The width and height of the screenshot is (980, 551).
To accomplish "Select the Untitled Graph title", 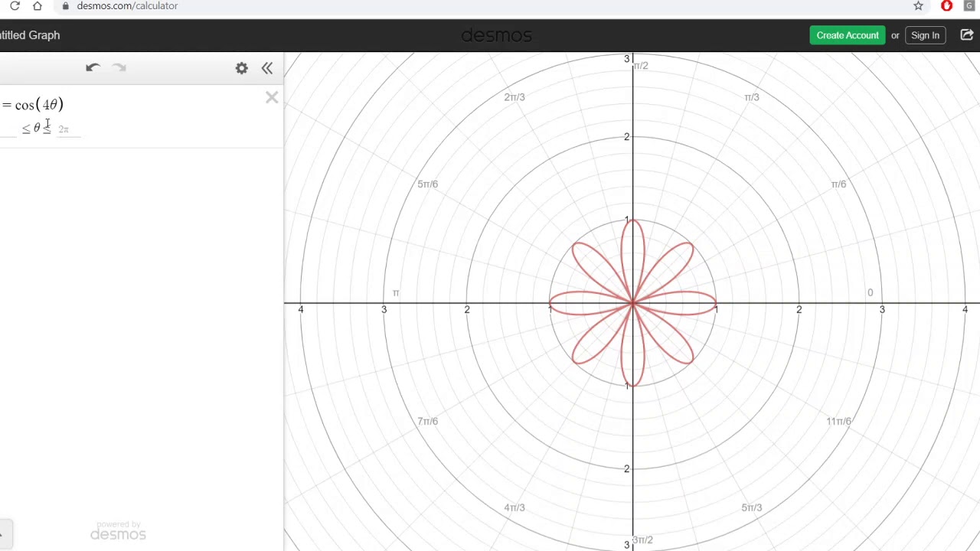I will [x=30, y=35].
